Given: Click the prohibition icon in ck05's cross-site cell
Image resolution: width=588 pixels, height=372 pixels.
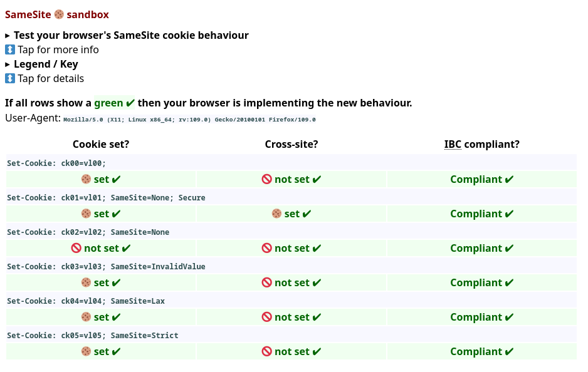Looking at the screenshot, I should [x=267, y=351].
